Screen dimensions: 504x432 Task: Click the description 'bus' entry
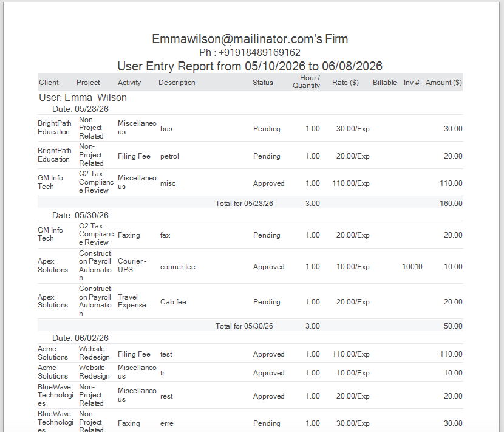pos(166,129)
